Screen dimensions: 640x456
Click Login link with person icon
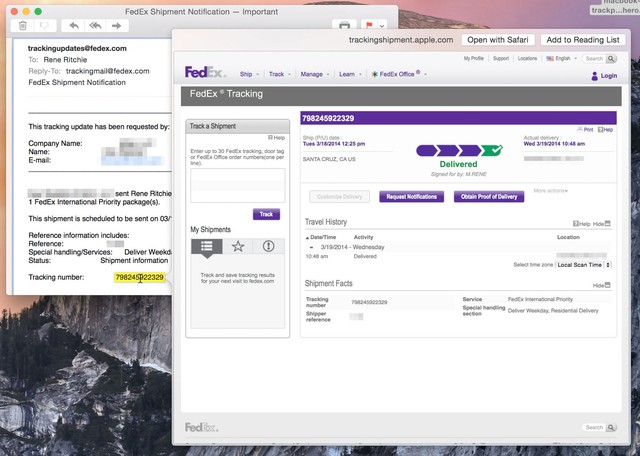(604, 76)
